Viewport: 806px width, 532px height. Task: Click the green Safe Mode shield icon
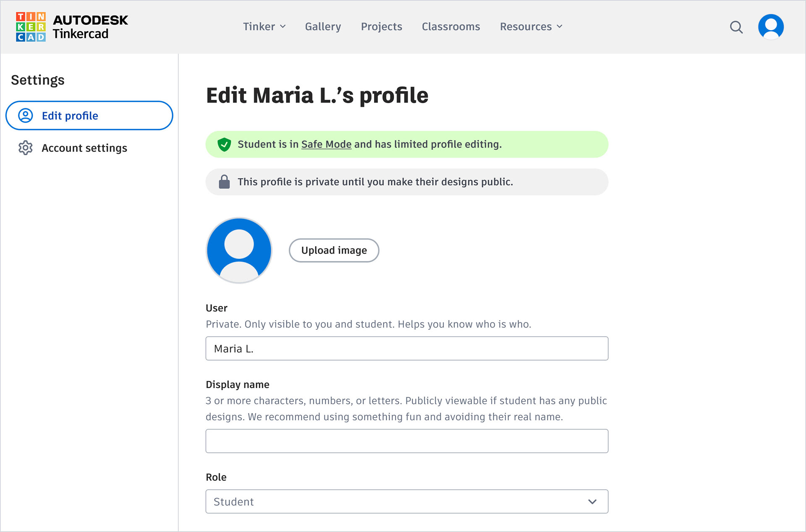224,144
